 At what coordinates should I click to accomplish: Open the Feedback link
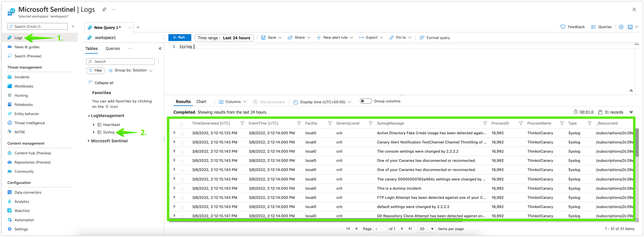[573, 27]
